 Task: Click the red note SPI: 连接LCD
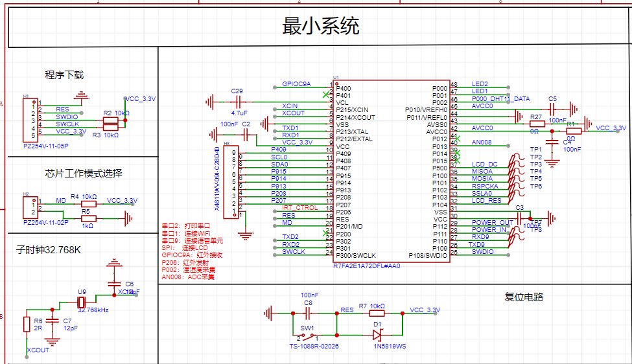pyautogui.click(x=185, y=247)
